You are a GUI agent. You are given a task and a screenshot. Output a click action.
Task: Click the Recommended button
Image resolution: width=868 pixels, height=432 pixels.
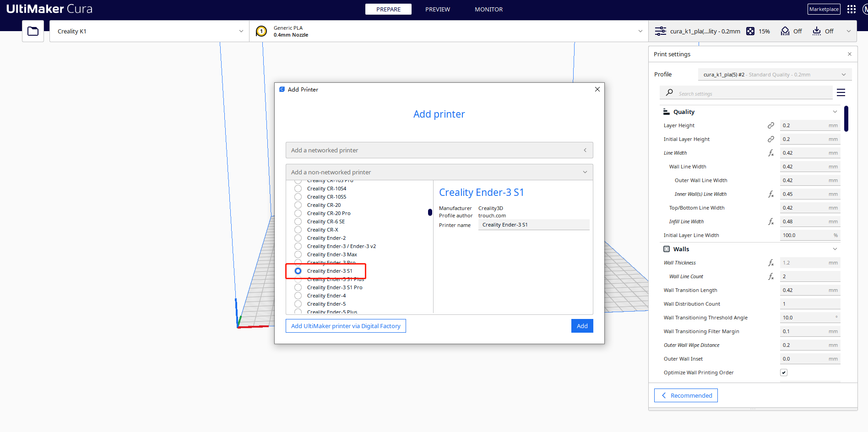click(x=686, y=395)
